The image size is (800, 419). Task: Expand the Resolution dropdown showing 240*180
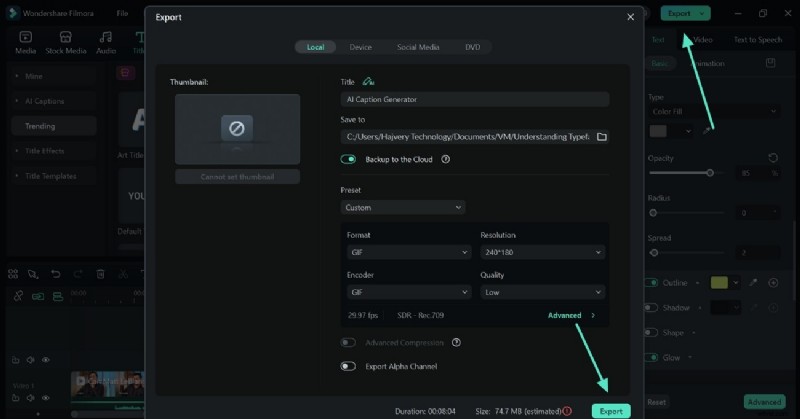542,254
